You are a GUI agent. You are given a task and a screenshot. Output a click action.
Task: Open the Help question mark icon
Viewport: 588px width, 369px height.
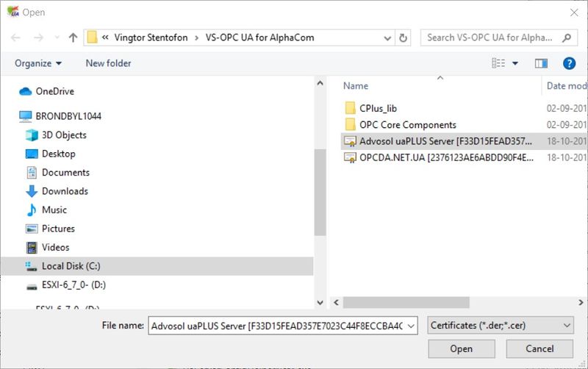[x=568, y=64]
